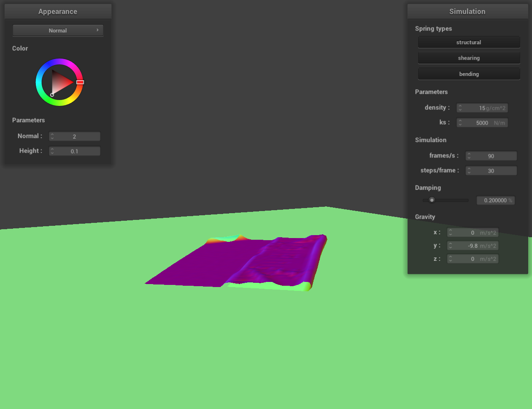Open the Normal shader dropdown
This screenshot has width=532, height=409.
point(58,30)
